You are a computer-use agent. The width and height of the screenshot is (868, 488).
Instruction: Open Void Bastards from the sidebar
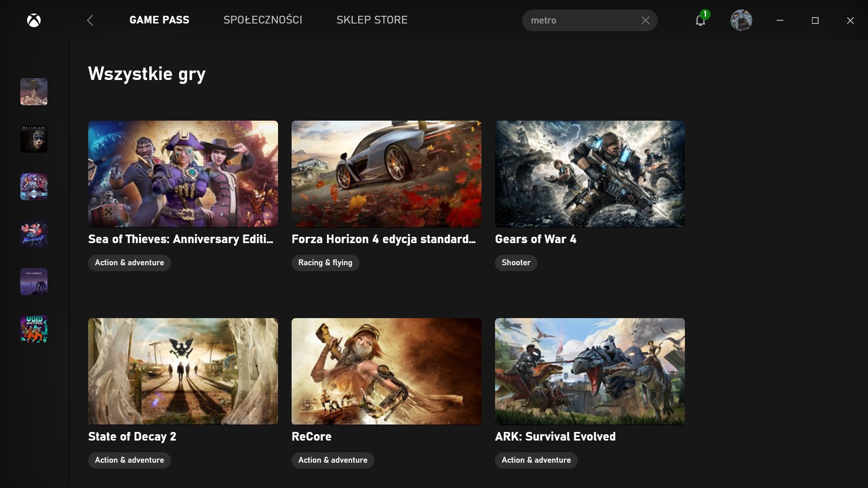34,329
